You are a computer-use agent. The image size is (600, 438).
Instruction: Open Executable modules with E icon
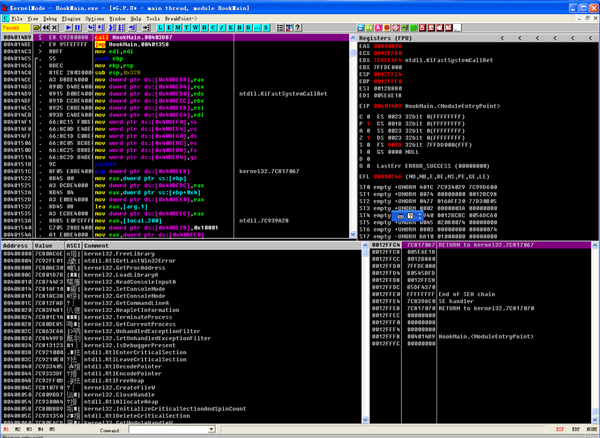169,28
